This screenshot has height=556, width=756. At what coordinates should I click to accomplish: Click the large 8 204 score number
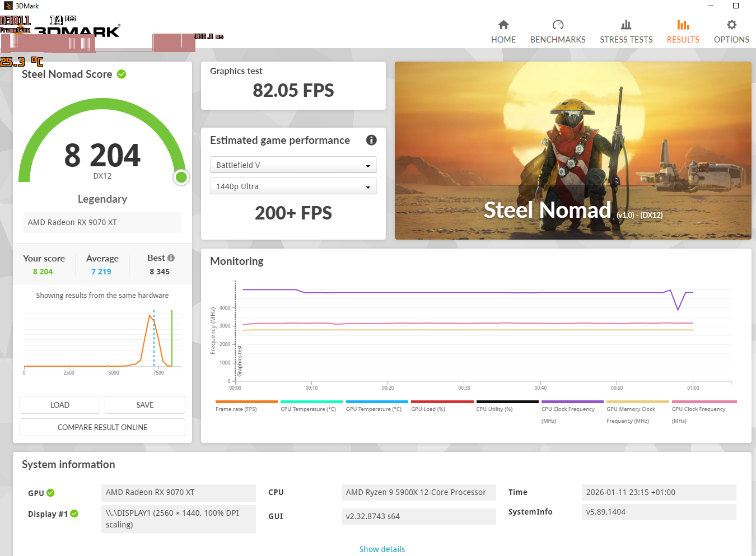point(102,155)
